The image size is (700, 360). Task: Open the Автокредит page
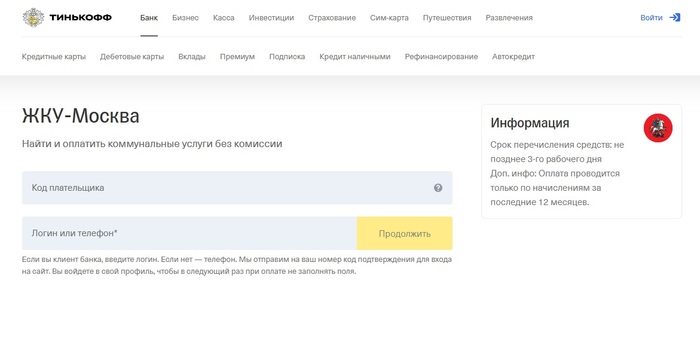(x=513, y=57)
